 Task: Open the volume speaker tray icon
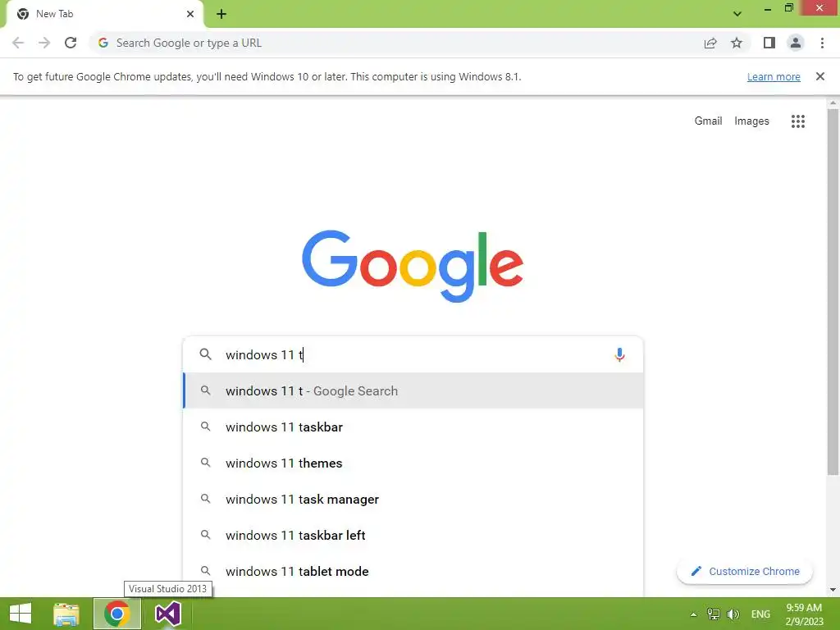(733, 614)
